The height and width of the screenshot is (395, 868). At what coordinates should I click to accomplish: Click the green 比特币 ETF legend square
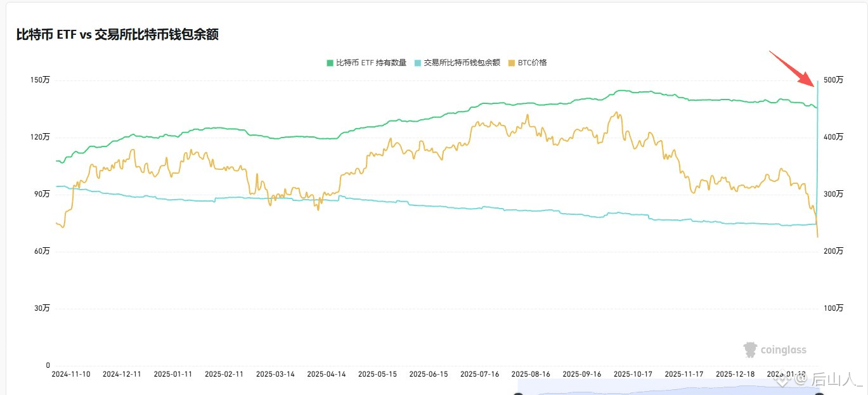[x=330, y=63]
